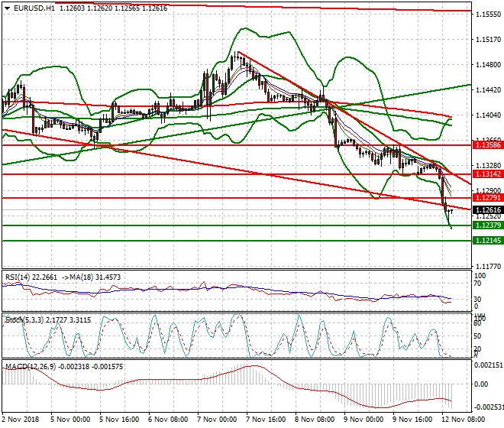Click the 8 Nov 08:00 time axis label
This screenshot has width=504, height=428.
[315, 420]
